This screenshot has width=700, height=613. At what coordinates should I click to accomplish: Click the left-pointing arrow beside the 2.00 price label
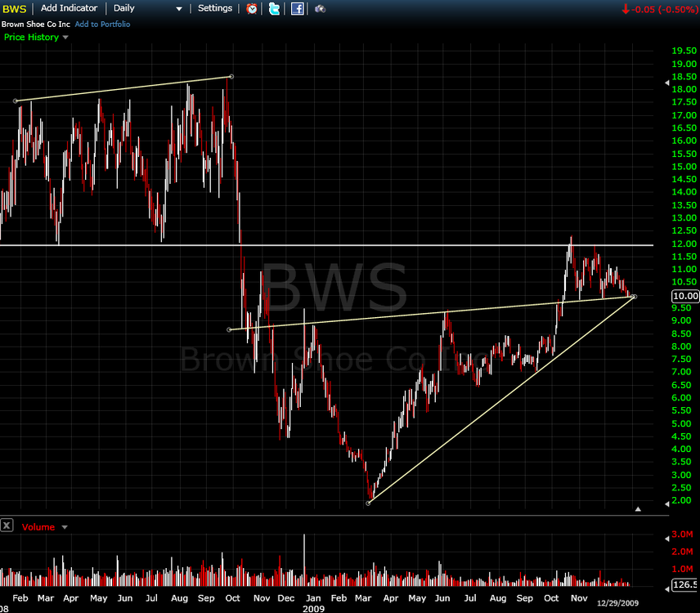click(667, 503)
